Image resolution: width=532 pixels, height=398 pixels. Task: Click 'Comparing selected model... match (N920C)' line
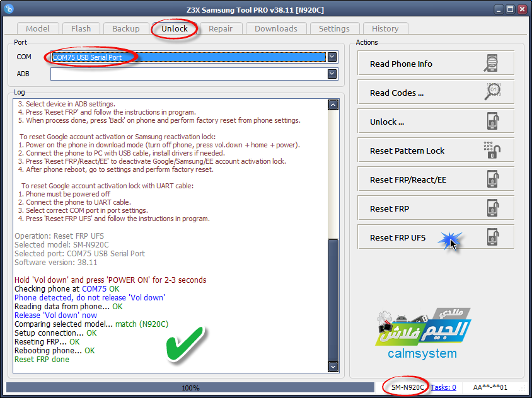(x=91, y=324)
